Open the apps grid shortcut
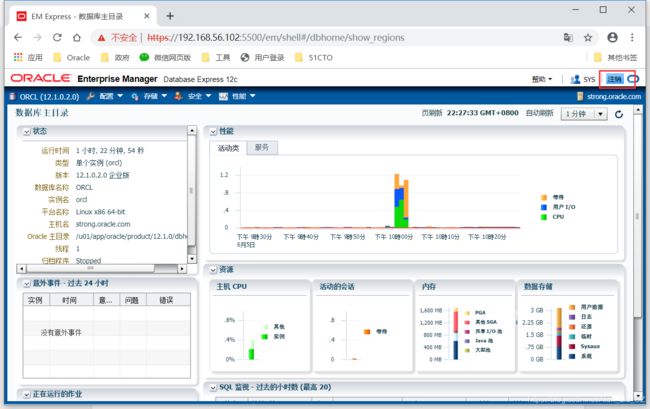 point(18,57)
